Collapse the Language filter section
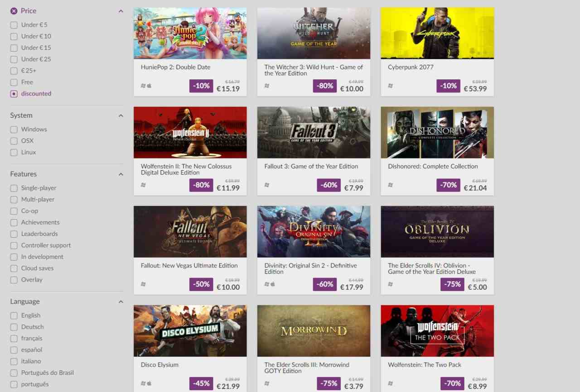Image resolution: width=580 pixels, height=392 pixels. point(121,302)
